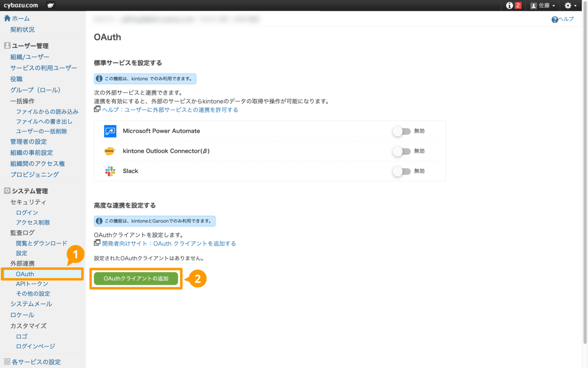Click the cybozu.com logo
The height and width of the screenshot is (368, 588).
tap(21, 5)
